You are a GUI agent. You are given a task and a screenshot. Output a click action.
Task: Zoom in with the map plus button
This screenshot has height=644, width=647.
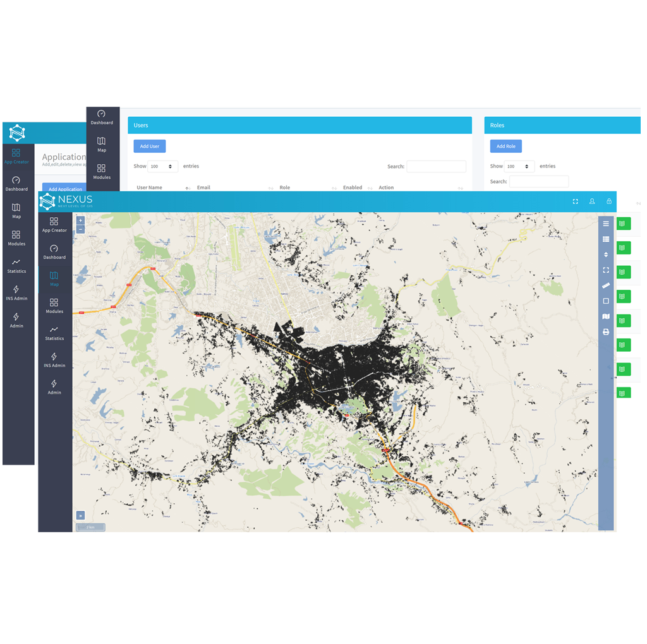(x=80, y=221)
